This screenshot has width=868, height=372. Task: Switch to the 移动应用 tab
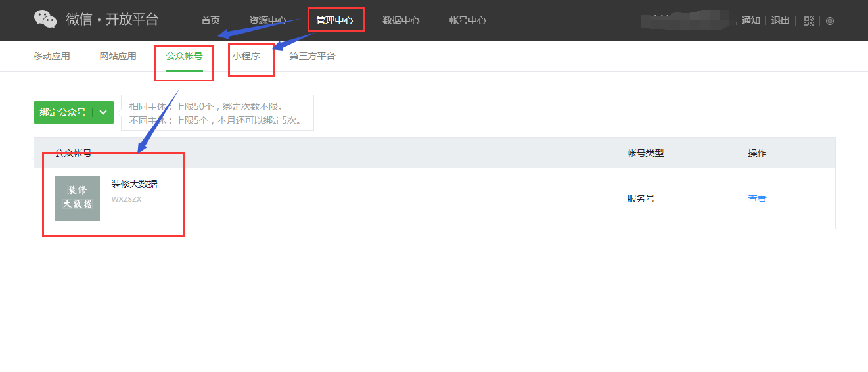51,56
